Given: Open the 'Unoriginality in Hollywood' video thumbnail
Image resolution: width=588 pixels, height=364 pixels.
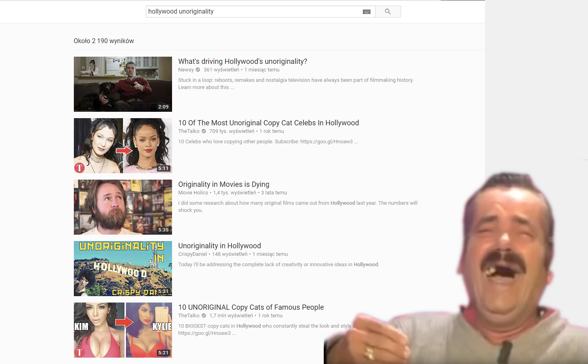Looking at the screenshot, I should coord(123,269).
